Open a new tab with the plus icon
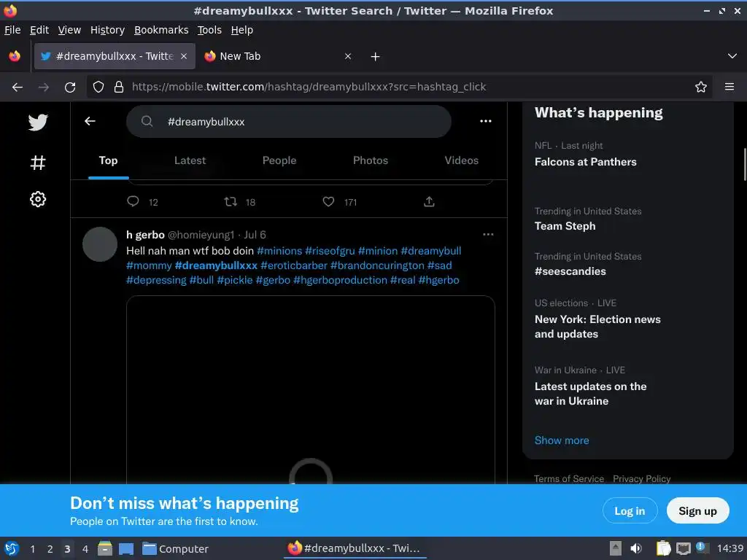 tap(376, 57)
